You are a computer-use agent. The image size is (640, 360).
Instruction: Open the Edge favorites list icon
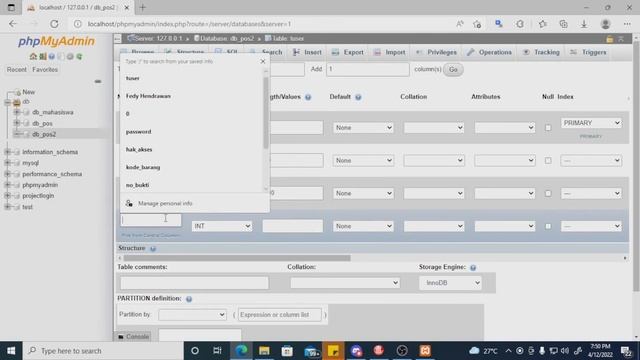coord(542,24)
